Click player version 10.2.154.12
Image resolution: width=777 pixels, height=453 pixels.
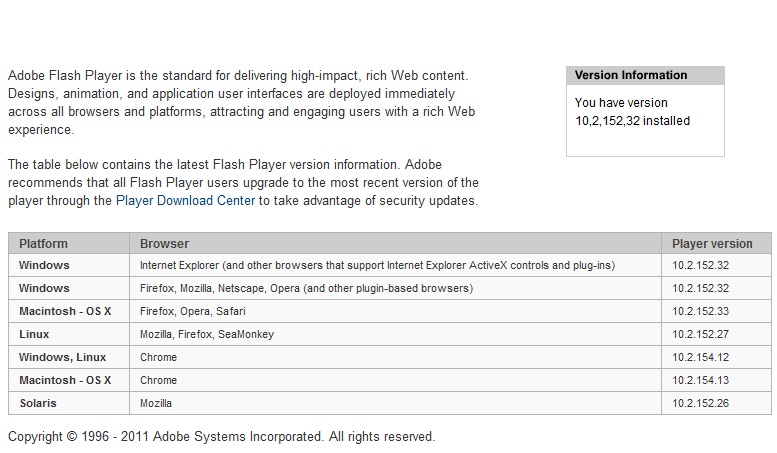[x=701, y=357]
